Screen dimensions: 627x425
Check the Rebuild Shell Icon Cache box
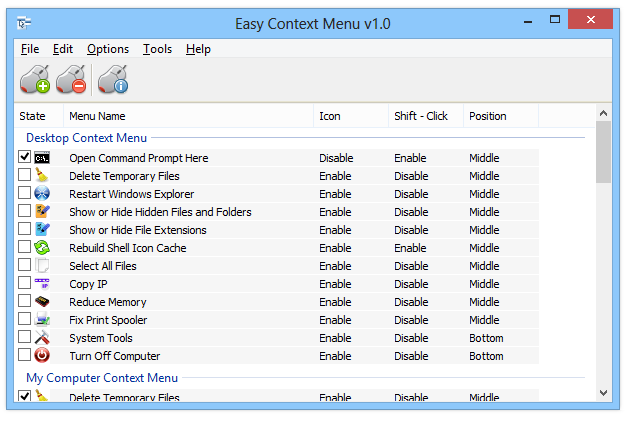(24, 246)
